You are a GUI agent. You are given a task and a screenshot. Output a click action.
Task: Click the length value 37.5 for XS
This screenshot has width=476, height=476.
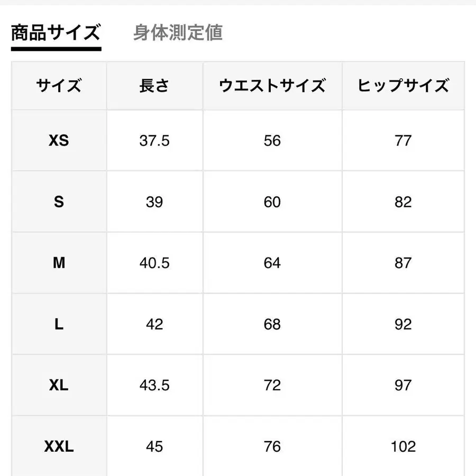click(153, 141)
